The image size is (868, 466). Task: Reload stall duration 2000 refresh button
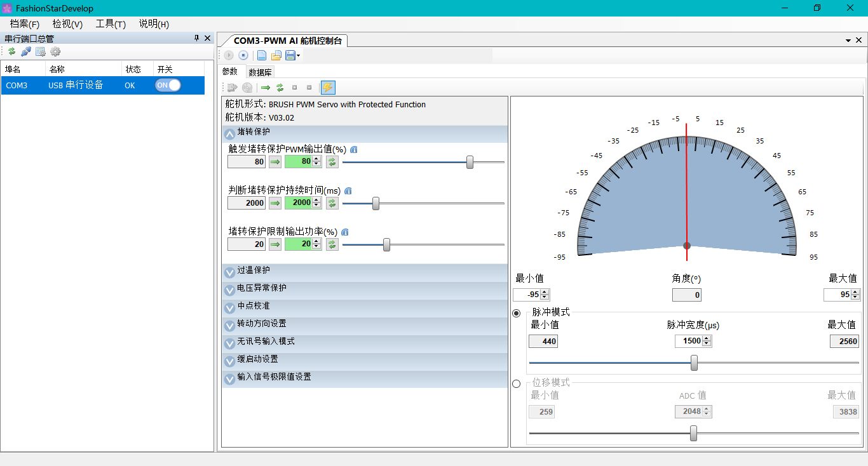[x=332, y=203]
